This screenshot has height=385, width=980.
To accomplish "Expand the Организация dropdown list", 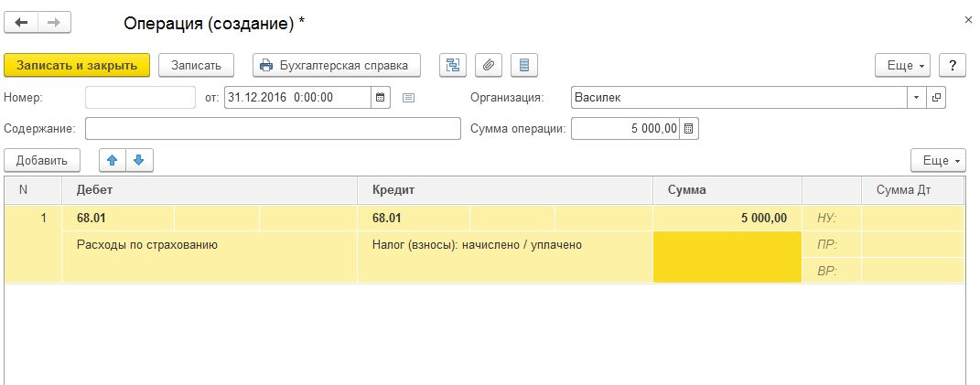I will click(x=917, y=96).
